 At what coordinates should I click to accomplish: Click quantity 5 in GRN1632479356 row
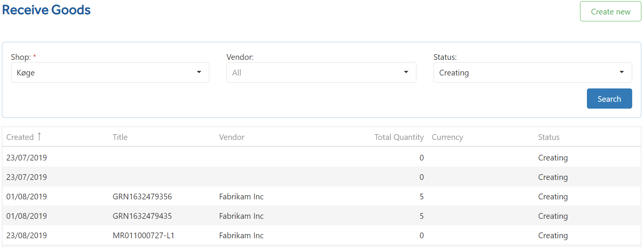(x=422, y=197)
